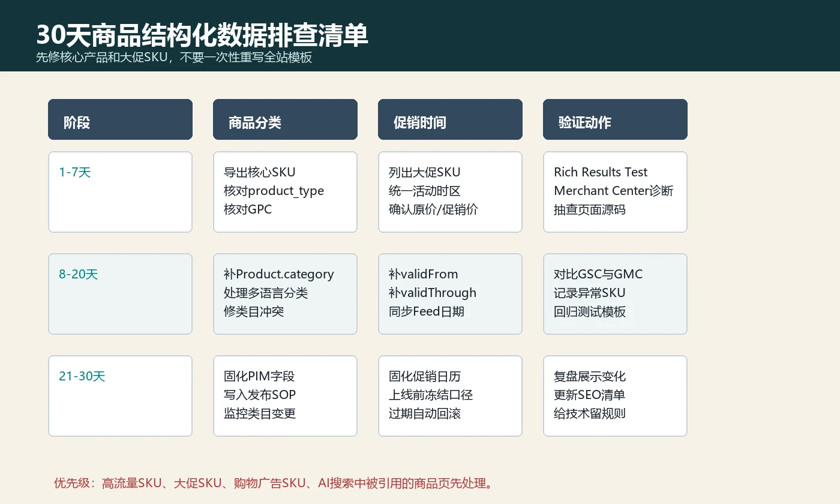This screenshot has width=840, height=504.
Task: Click the title 30天商品结构化数据排查清单
Action: (x=202, y=35)
